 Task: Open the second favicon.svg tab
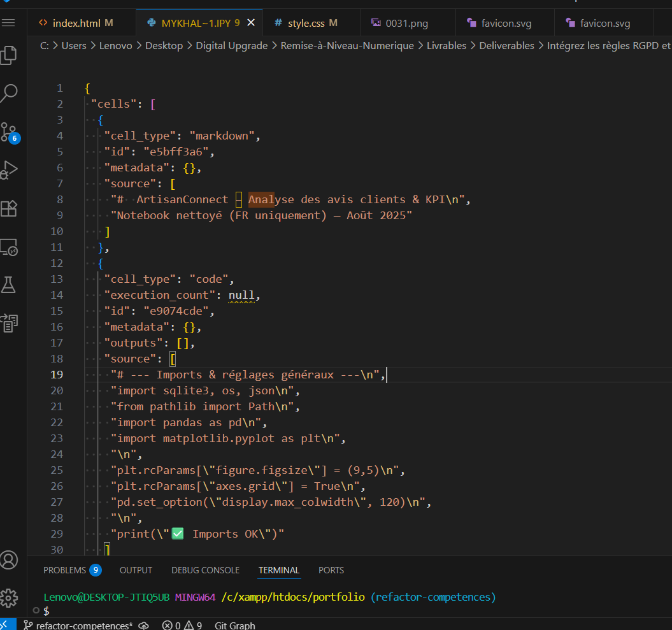tap(604, 23)
